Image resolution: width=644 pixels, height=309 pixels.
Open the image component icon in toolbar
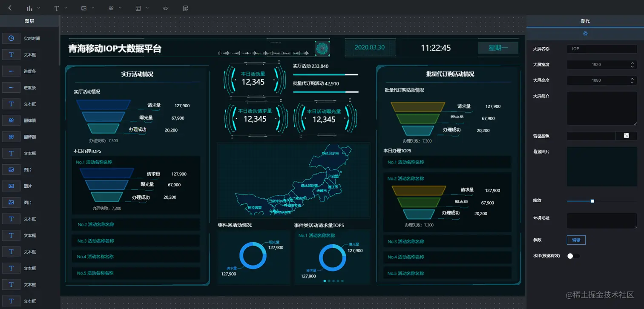(x=84, y=9)
